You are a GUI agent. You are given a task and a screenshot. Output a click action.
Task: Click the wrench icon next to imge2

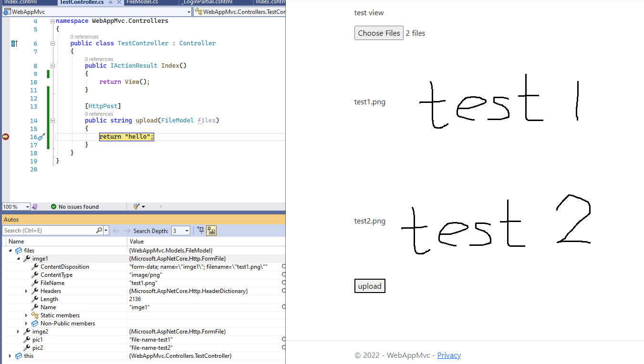(x=27, y=332)
